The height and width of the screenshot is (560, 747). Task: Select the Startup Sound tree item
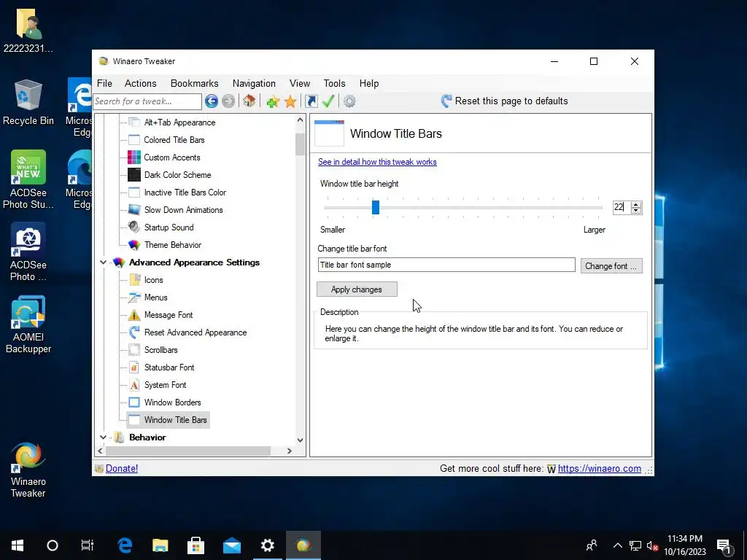(169, 227)
